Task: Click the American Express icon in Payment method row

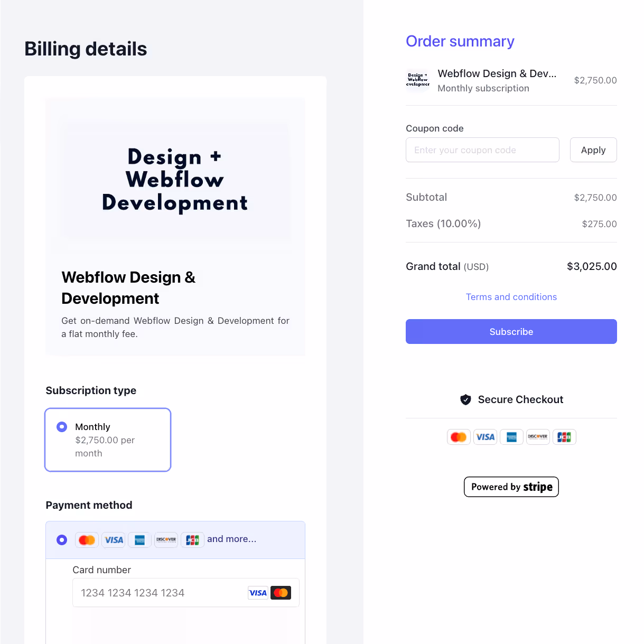Action: [139, 540]
